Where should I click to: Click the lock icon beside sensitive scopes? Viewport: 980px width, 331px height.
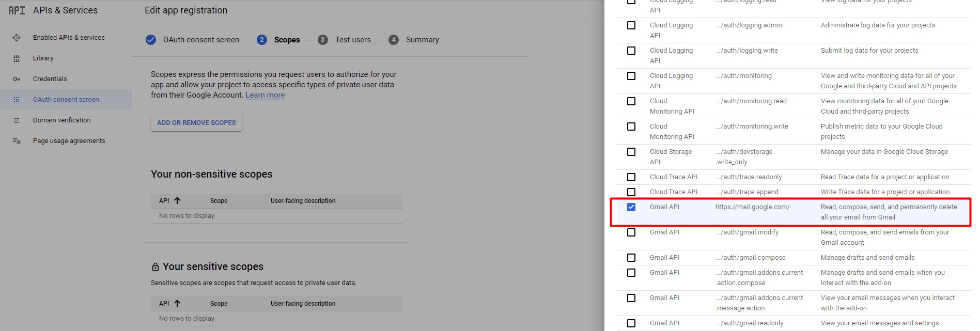pyautogui.click(x=155, y=267)
